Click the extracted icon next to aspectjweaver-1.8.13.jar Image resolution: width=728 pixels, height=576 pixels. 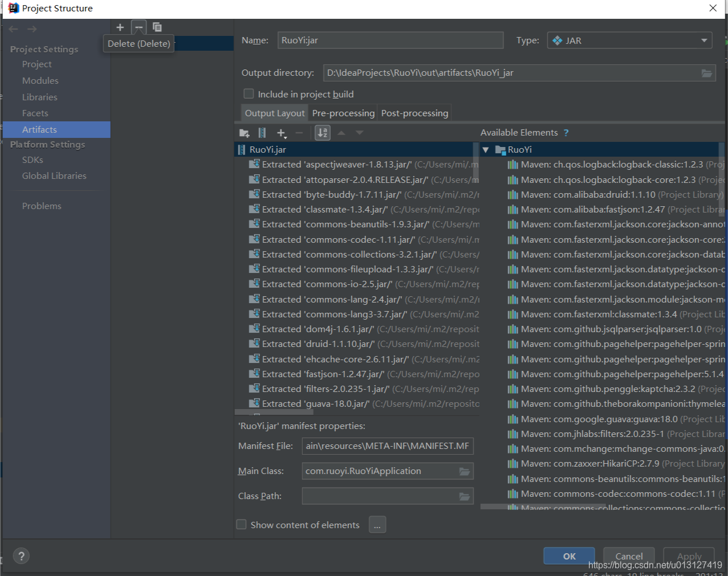[254, 164]
